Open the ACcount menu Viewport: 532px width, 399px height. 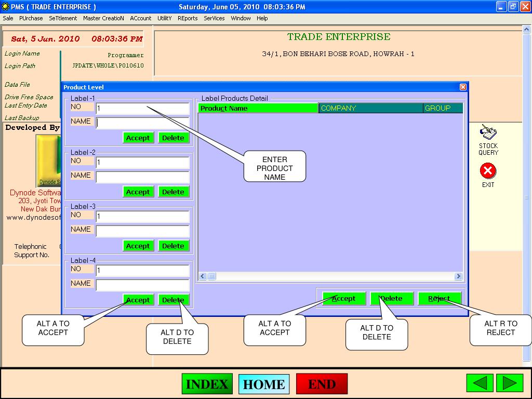coord(140,18)
